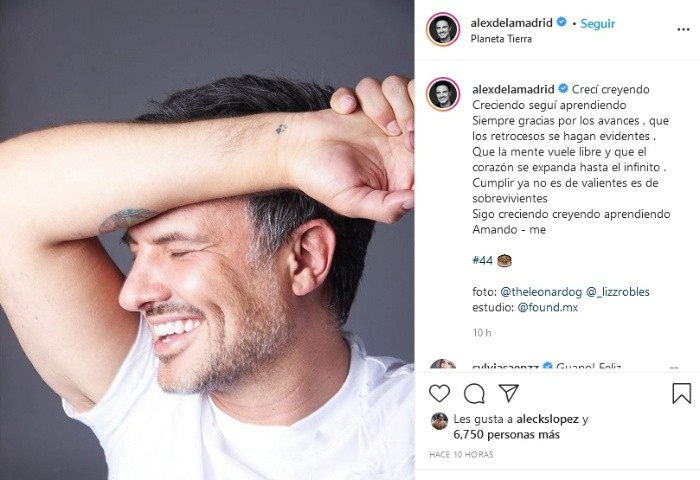
Task: Click the caption author avatar
Action: click(443, 94)
